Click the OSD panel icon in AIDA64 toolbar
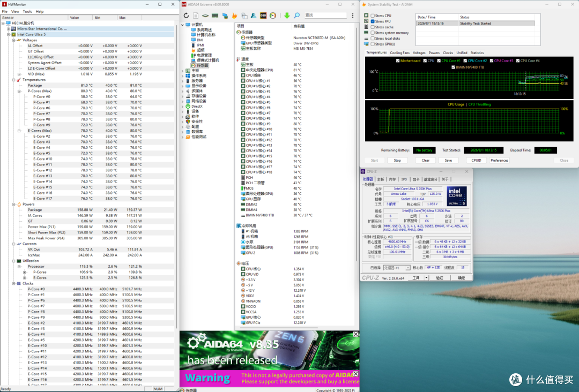The image size is (579, 392). [263, 16]
